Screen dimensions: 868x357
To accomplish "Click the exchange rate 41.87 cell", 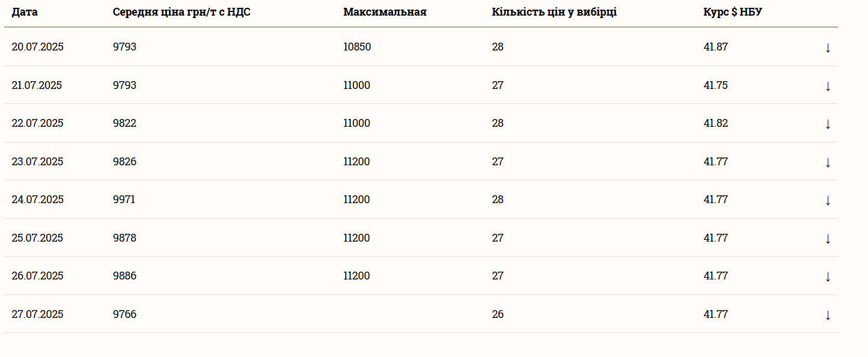I will [x=715, y=47].
